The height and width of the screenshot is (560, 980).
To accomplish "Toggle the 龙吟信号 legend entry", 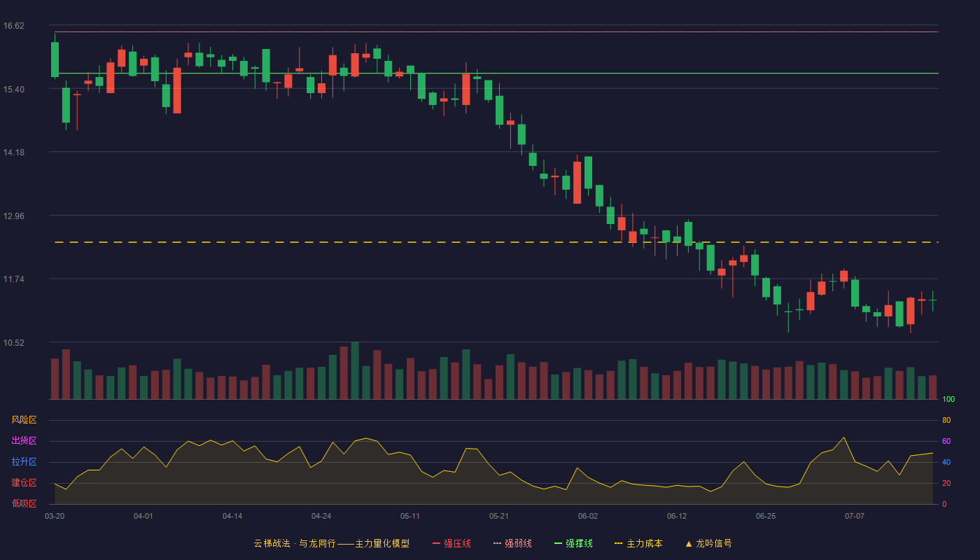I will tap(708, 543).
